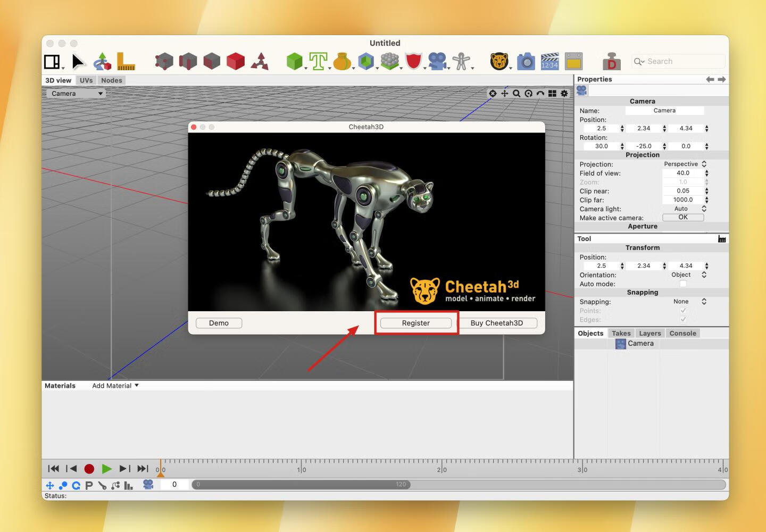766x532 pixels.
Task: Switch to object mode red cube
Action: (x=235, y=62)
